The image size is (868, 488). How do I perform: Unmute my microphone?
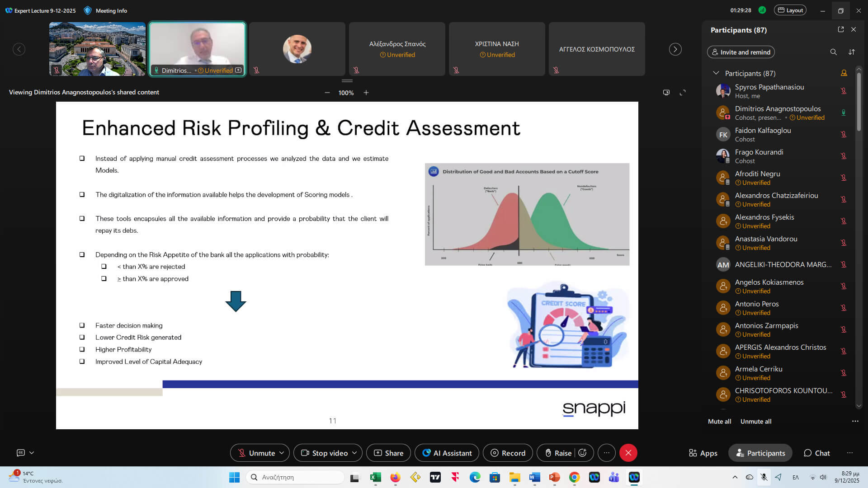click(256, 453)
